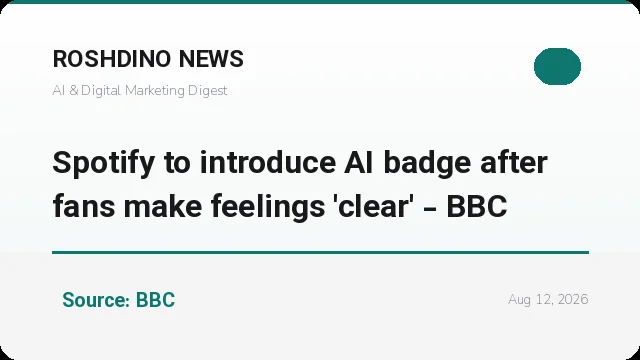Click BBC at the end of the headline
The width and height of the screenshot is (640, 360).
tap(477, 206)
